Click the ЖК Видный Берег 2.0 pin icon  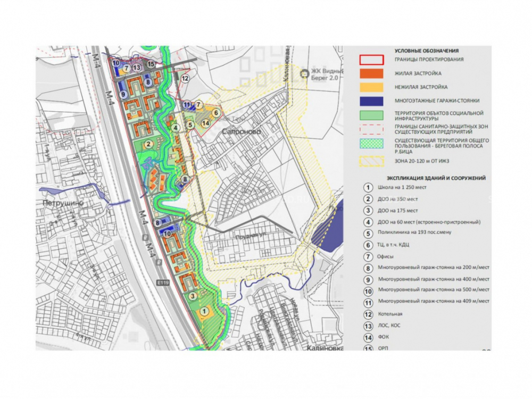tap(304, 74)
